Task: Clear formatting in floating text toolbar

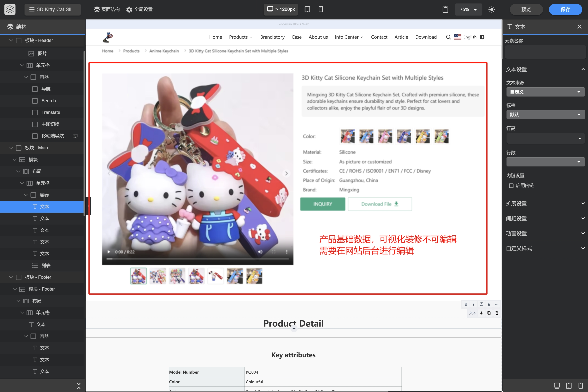Action: (481, 304)
